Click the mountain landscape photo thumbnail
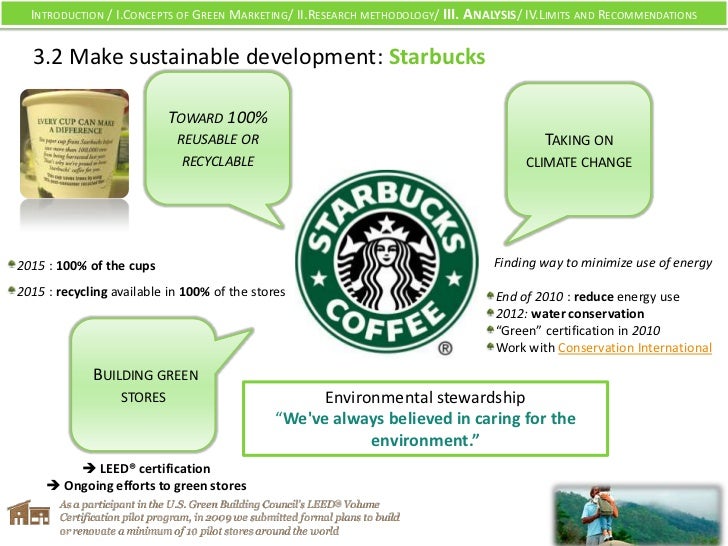 [x=638, y=515]
